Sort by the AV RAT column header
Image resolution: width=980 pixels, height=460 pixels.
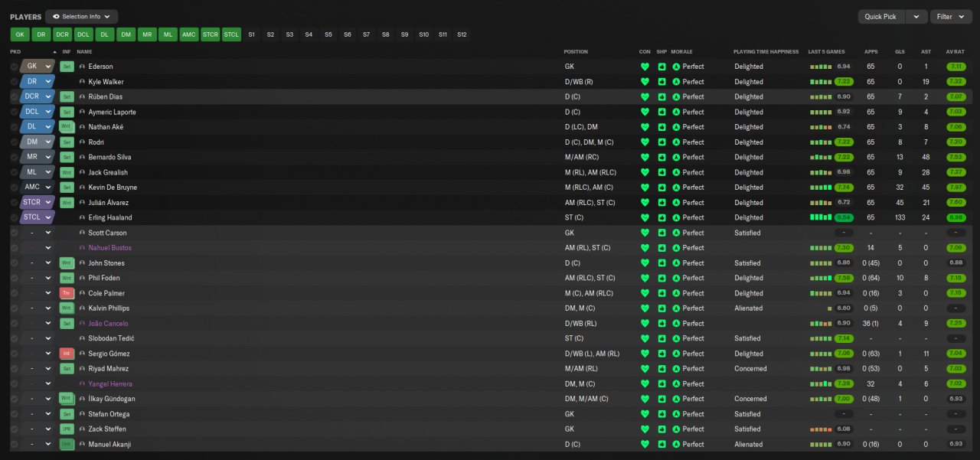(x=955, y=52)
